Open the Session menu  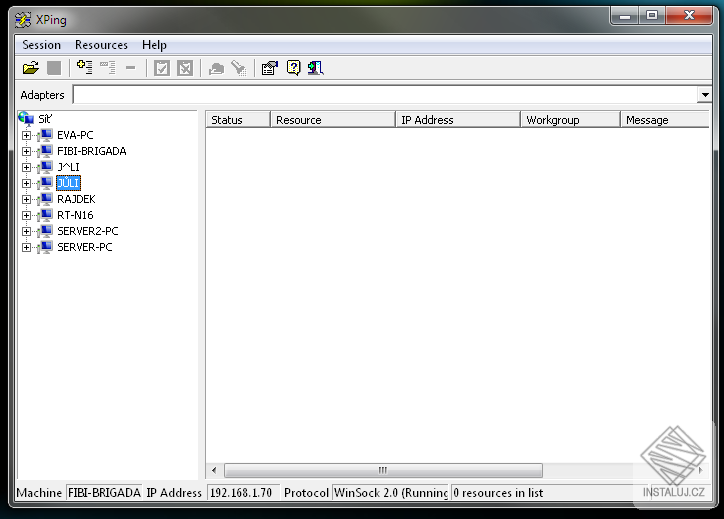(x=42, y=45)
